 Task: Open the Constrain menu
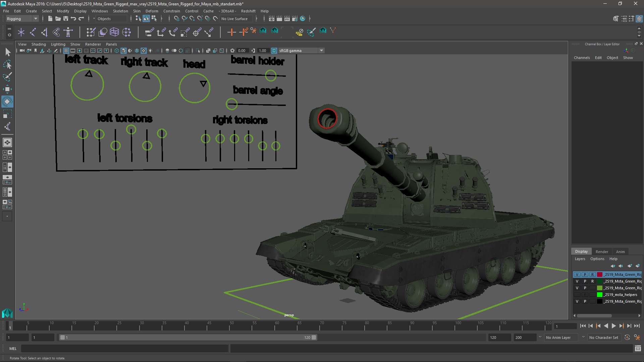[x=171, y=11]
